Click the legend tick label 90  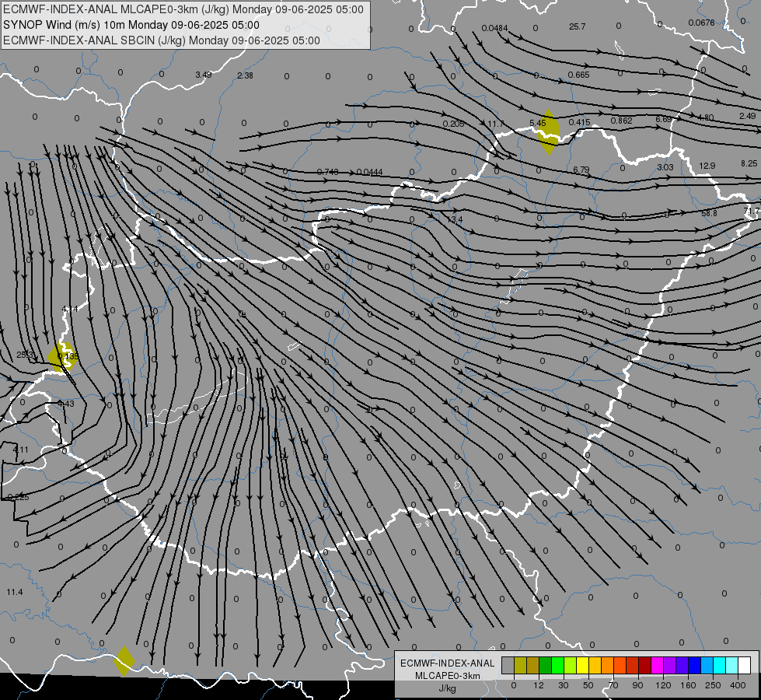(637, 685)
